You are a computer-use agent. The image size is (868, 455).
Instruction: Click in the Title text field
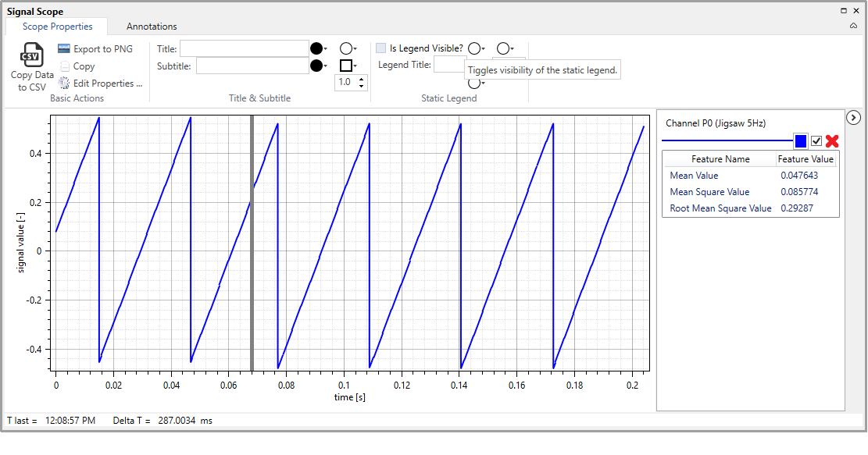coord(244,49)
